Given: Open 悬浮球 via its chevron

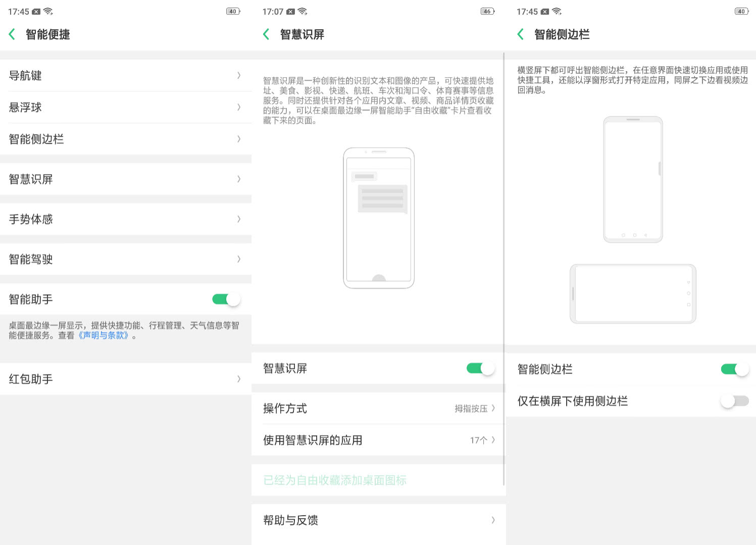Looking at the screenshot, I should pyautogui.click(x=239, y=107).
